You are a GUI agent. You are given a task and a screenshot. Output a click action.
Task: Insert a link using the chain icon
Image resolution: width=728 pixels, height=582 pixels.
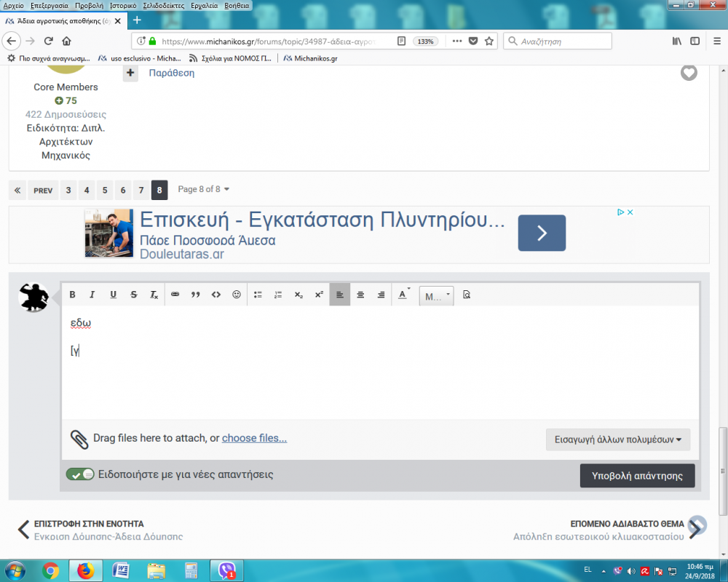point(175,295)
